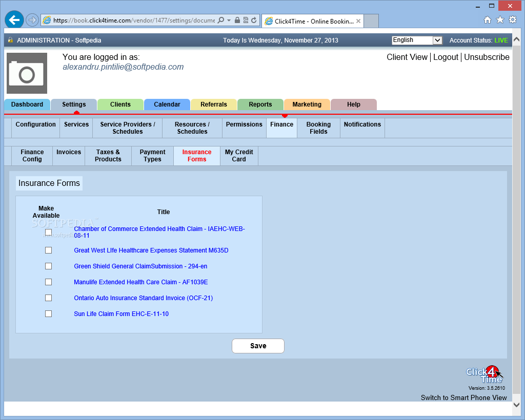Viewport: 525px width, 420px height.
Task: Click the page scrollbar up arrow
Action: click(517, 39)
